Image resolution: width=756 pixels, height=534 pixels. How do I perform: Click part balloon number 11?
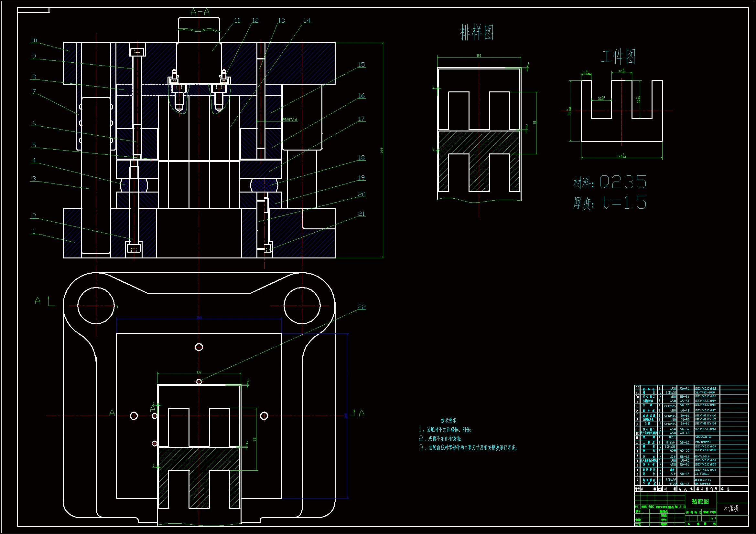237,21
